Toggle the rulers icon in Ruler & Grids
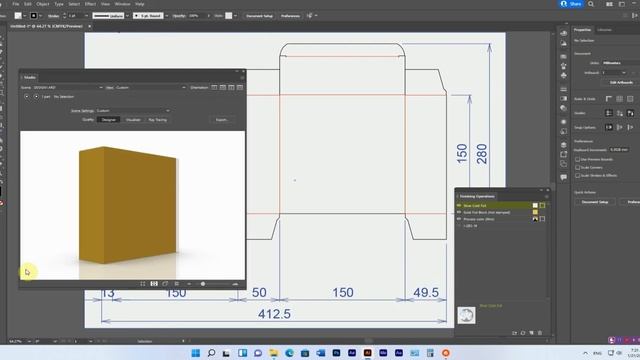 (x=609, y=99)
